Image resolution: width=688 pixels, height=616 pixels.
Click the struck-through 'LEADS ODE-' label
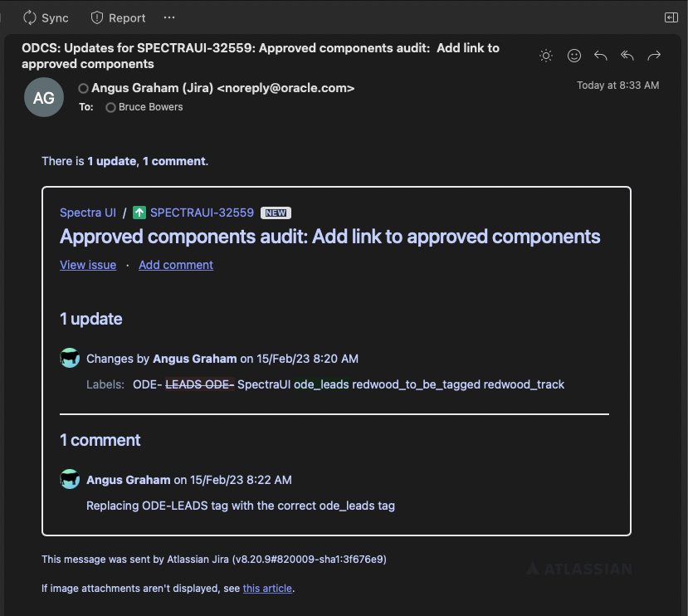(200, 384)
